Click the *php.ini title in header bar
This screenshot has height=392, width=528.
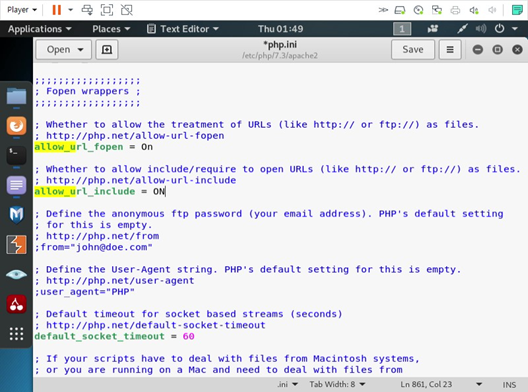click(x=280, y=45)
